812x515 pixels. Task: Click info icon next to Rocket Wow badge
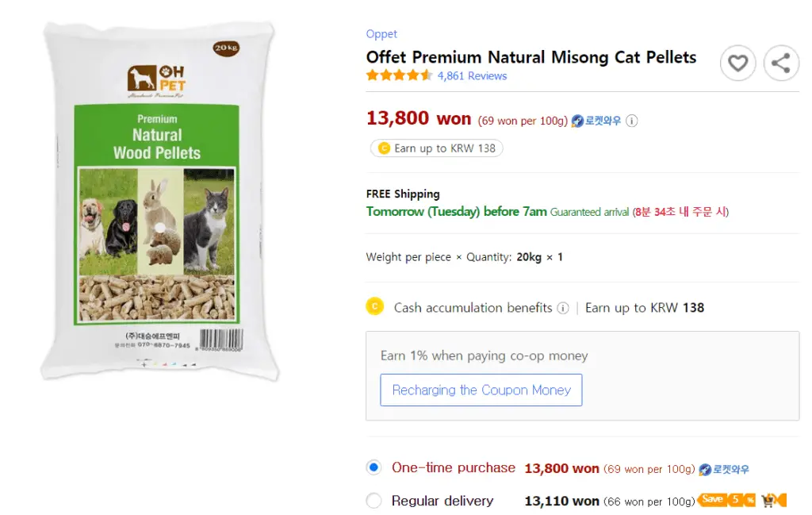tap(631, 121)
